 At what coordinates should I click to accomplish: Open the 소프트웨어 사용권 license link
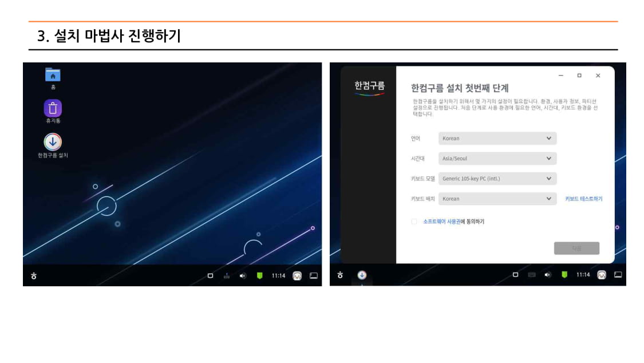[x=442, y=222]
